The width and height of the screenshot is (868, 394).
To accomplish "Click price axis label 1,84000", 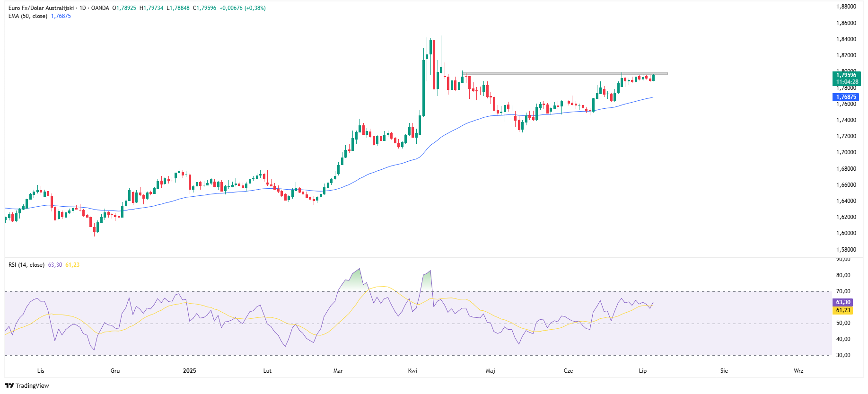I will click(x=846, y=39).
